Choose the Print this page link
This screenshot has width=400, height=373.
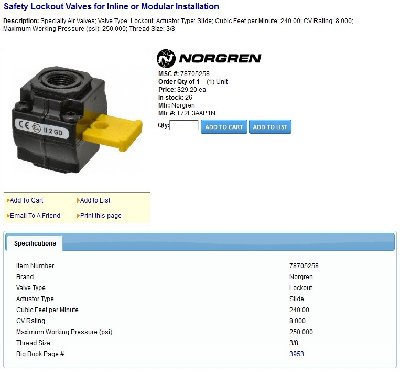[x=100, y=216]
